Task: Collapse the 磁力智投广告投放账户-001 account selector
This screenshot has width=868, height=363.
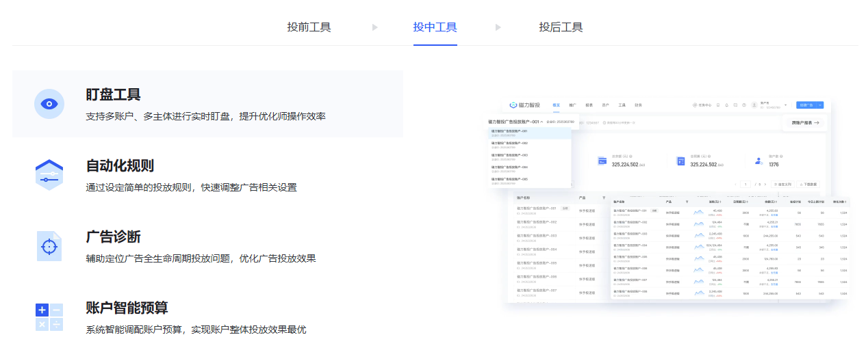Action: click(x=542, y=122)
